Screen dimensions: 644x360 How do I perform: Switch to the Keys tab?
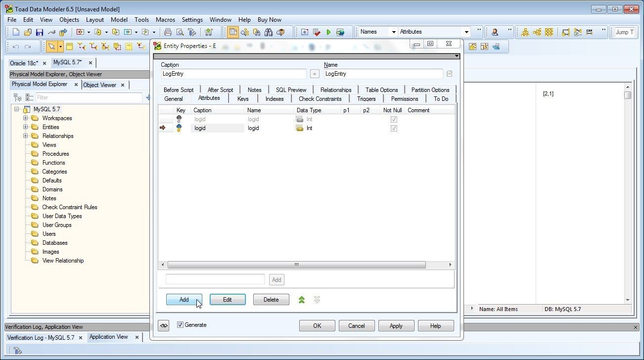point(243,98)
